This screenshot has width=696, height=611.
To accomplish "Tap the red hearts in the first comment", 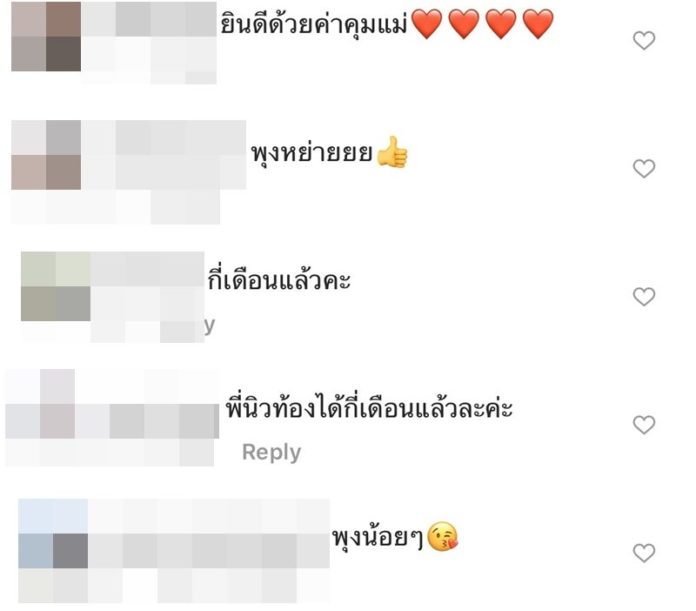I will click(x=482, y=24).
